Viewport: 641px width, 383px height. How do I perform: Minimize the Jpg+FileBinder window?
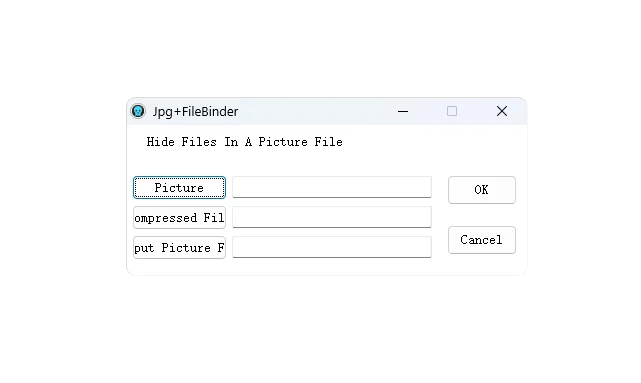pos(403,111)
